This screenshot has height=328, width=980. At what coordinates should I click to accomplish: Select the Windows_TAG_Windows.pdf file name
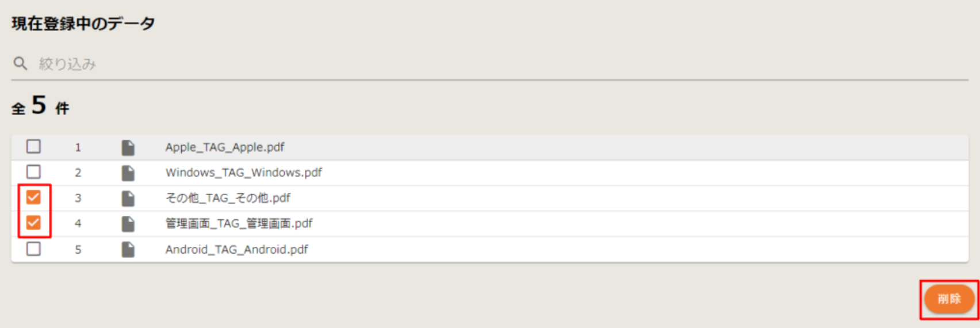pyautogui.click(x=244, y=173)
